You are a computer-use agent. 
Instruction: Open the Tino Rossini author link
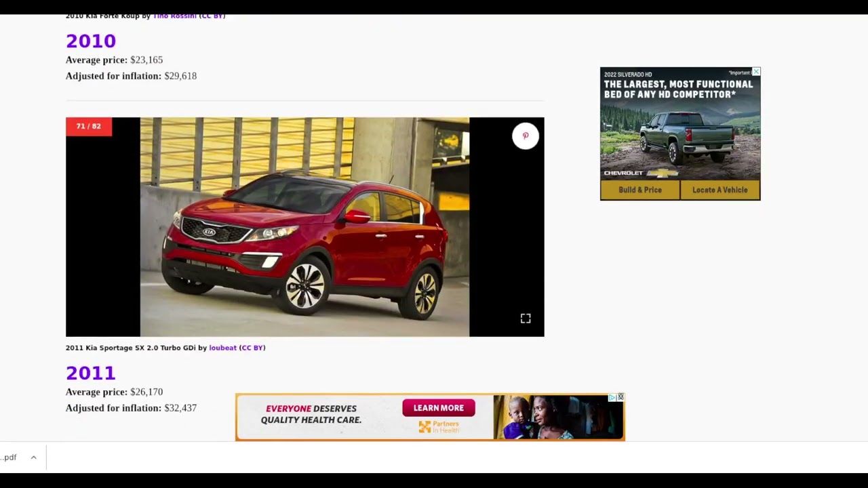tap(174, 16)
